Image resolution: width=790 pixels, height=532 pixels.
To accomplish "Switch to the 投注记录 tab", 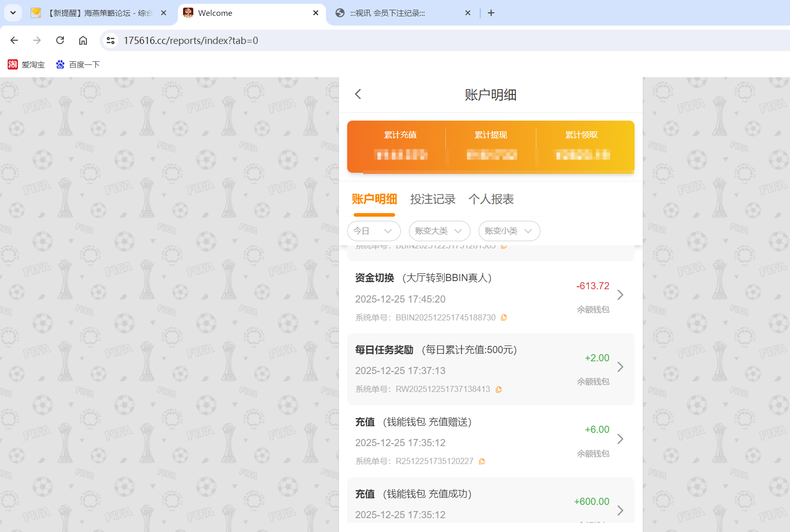I will (433, 199).
